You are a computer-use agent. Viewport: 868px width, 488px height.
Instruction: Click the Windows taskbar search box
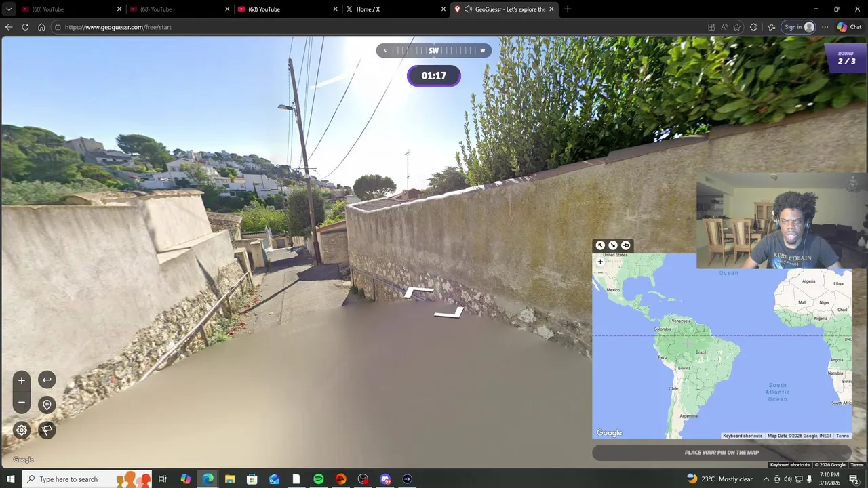(88, 479)
